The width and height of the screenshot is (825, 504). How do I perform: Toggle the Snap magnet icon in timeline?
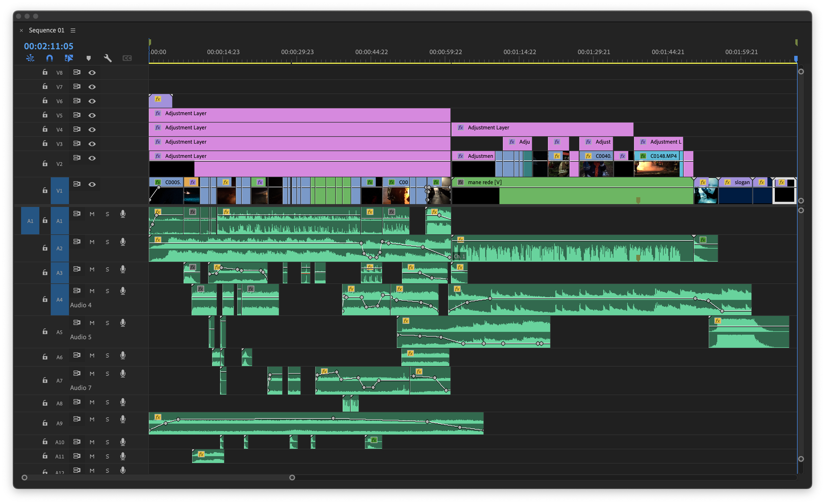tap(49, 58)
